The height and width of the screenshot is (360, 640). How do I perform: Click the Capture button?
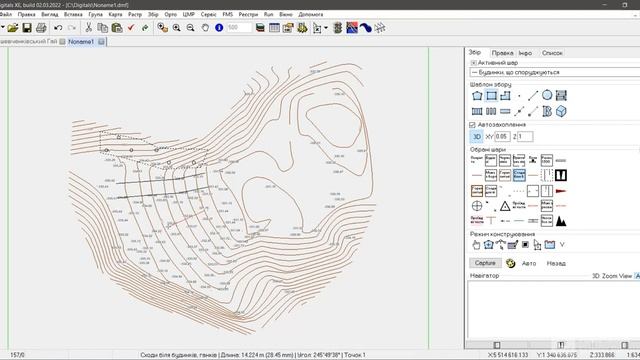pyautogui.click(x=485, y=263)
